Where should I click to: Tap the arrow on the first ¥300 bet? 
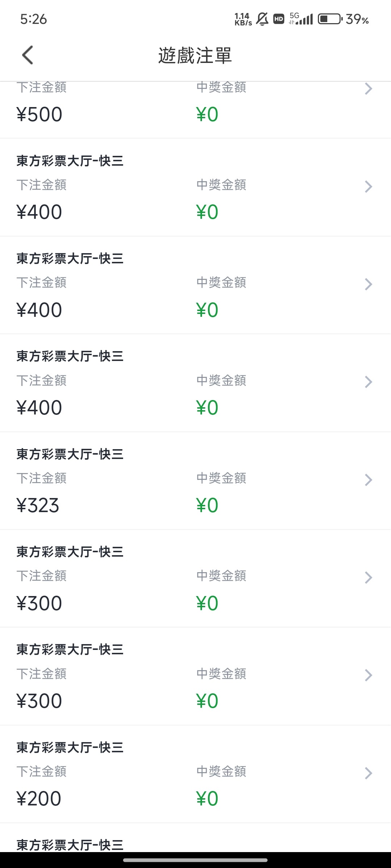pyautogui.click(x=368, y=578)
